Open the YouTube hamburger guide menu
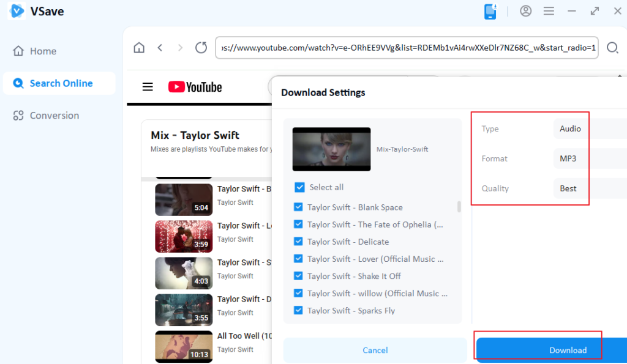The height and width of the screenshot is (364, 627). coord(148,87)
